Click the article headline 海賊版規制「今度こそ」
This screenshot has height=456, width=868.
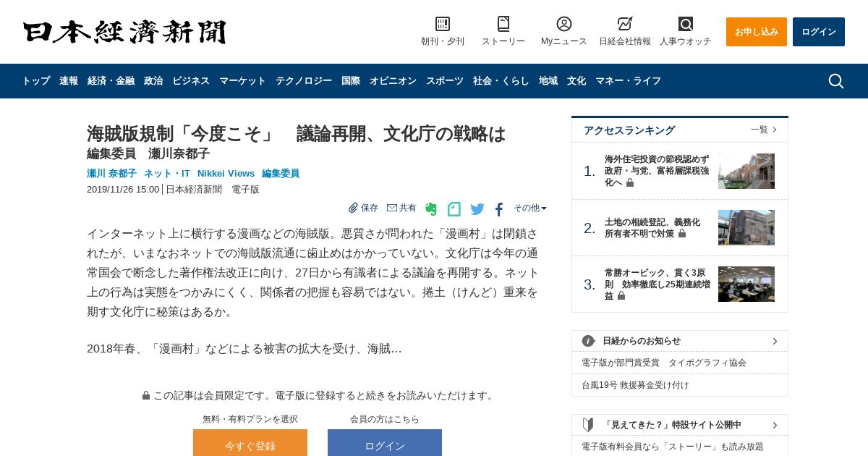[296, 134]
